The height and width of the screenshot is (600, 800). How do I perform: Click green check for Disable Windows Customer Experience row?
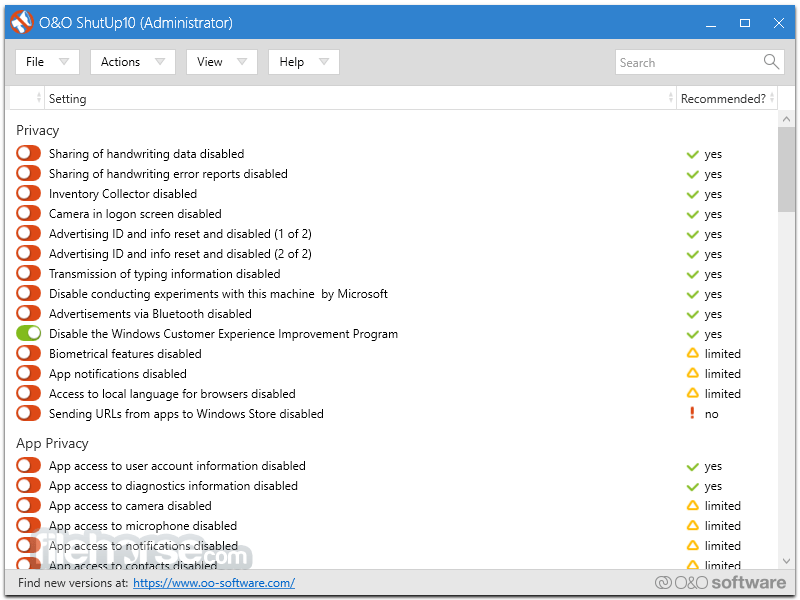(x=692, y=334)
